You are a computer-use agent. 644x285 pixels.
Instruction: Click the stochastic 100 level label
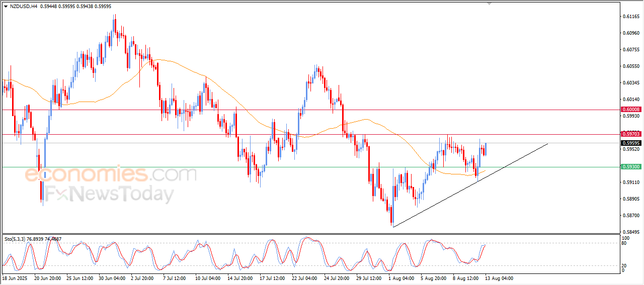[626, 238]
